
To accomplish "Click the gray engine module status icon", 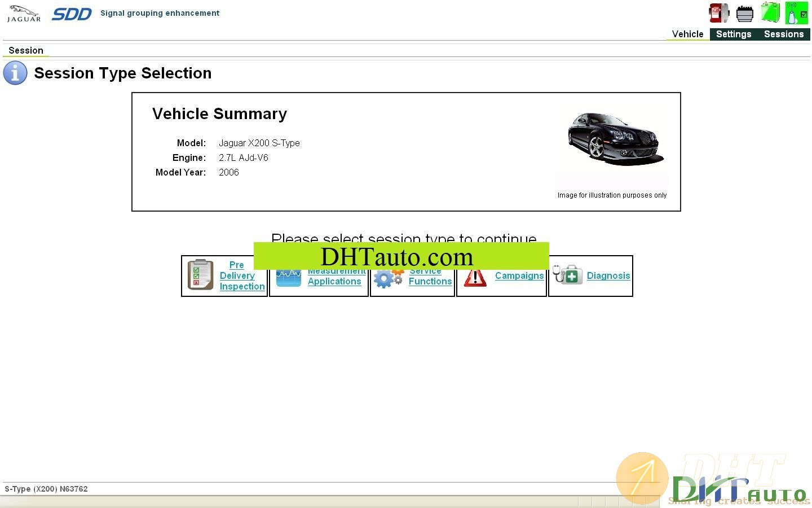I will click(x=745, y=13).
